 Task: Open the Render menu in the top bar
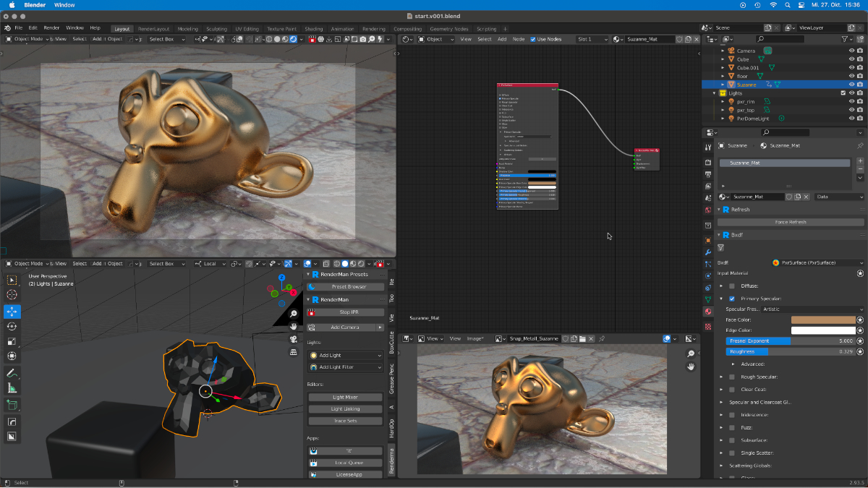coord(51,27)
